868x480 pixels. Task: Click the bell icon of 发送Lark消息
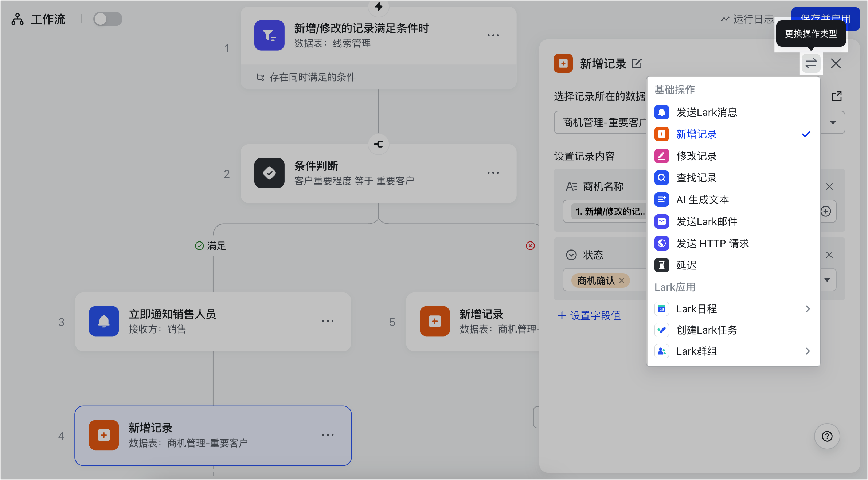click(x=662, y=112)
